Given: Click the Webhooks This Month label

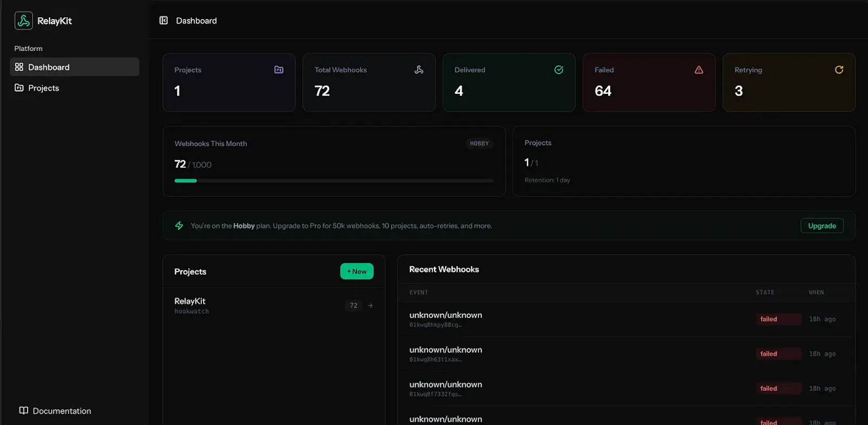Looking at the screenshot, I should [210, 144].
